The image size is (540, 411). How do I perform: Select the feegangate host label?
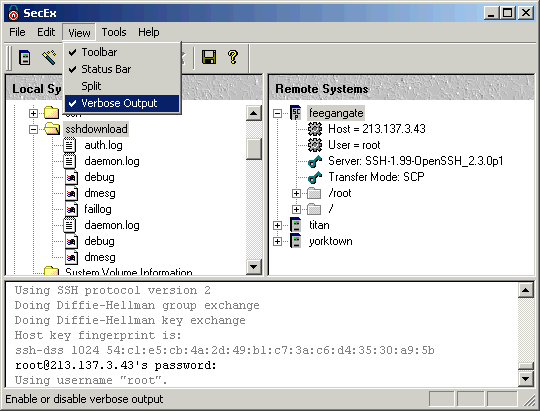(x=336, y=113)
